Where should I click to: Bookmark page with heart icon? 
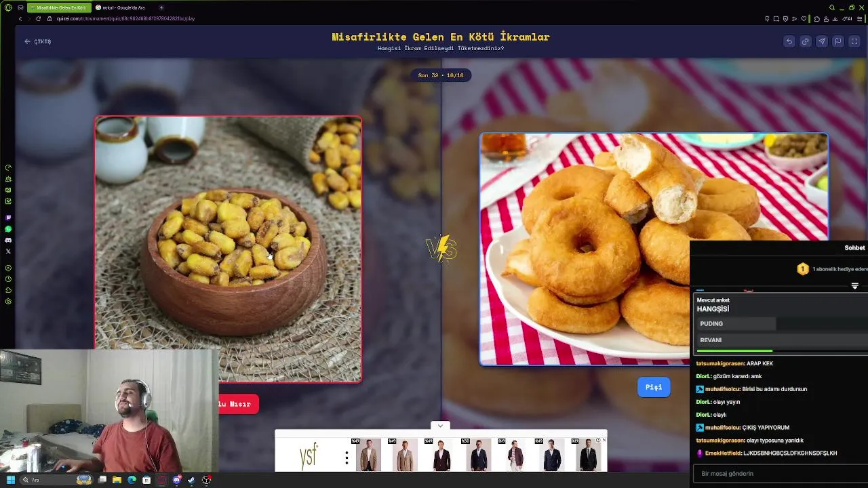804,18
